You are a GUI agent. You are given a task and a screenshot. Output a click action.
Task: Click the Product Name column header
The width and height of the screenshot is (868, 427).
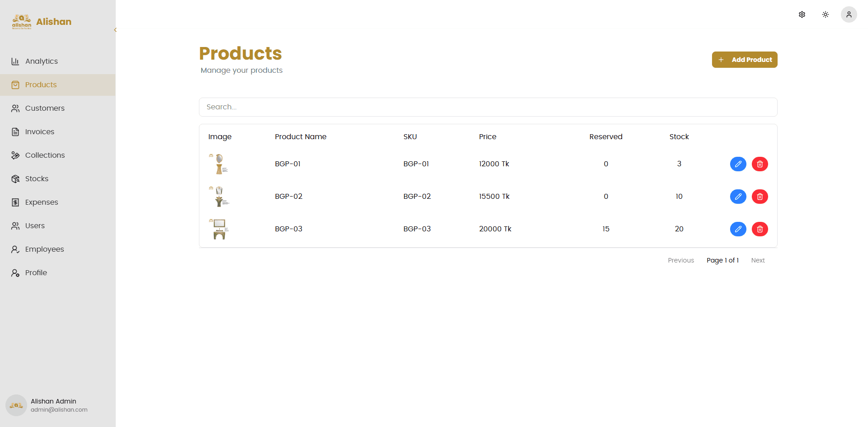301,137
